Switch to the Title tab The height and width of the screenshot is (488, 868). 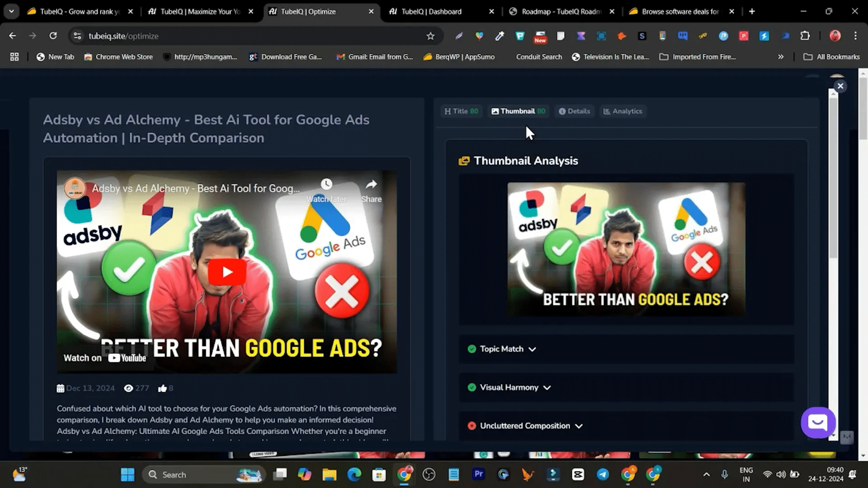point(461,111)
